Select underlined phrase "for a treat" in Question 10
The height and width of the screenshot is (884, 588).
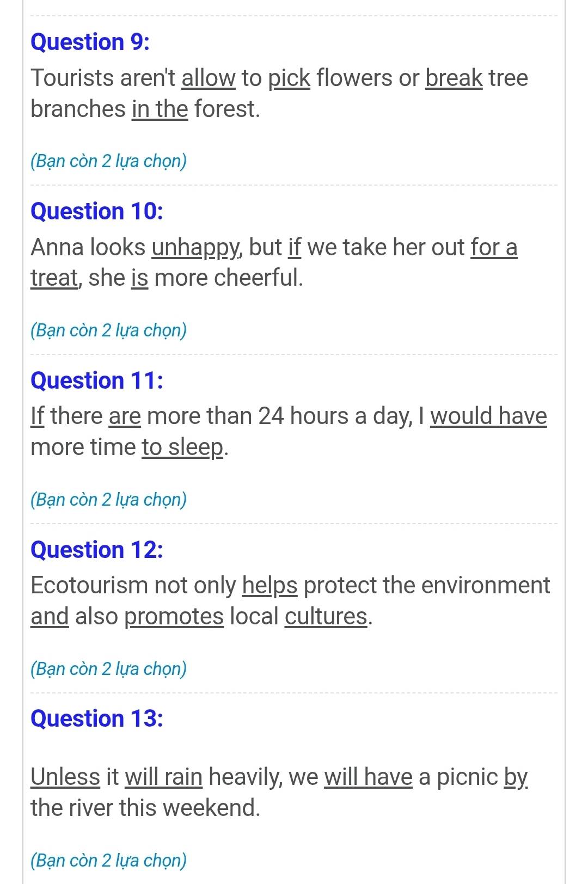coord(494,247)
